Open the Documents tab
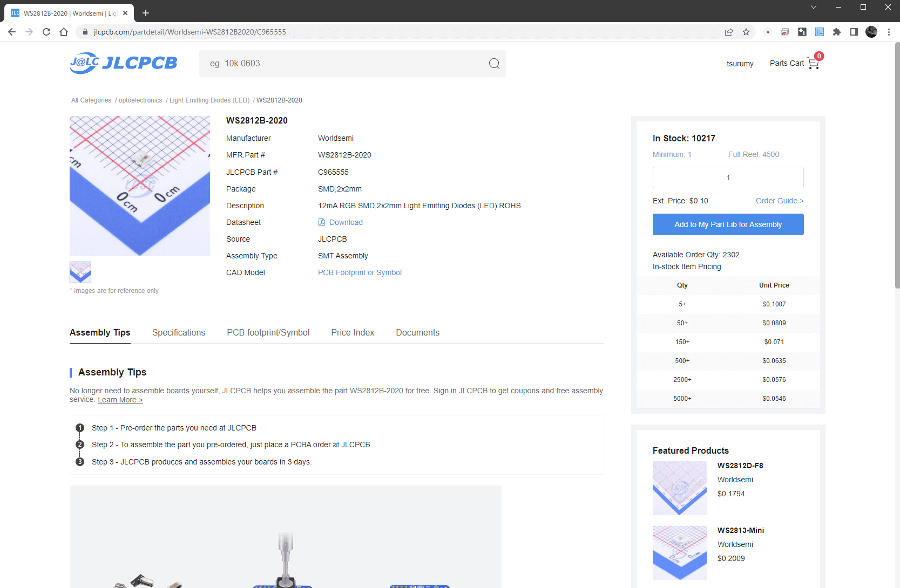900x588 pixels. 418,332
